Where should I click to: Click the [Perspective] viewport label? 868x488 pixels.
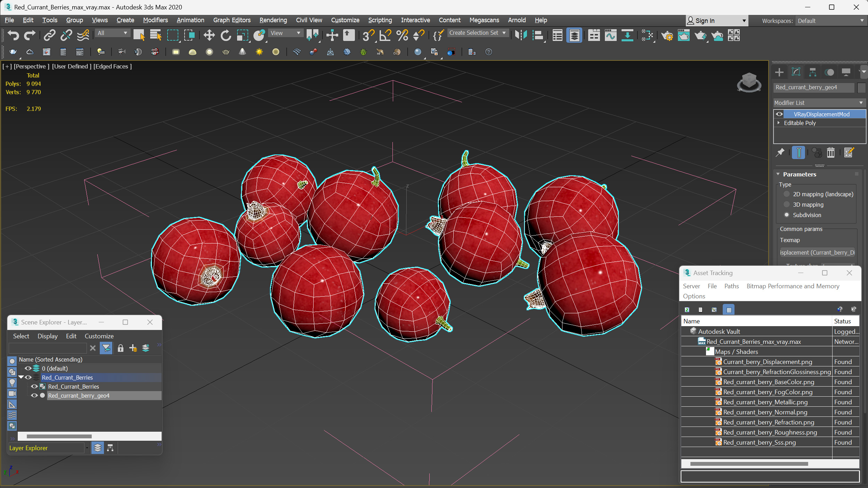tap(31, 66)
